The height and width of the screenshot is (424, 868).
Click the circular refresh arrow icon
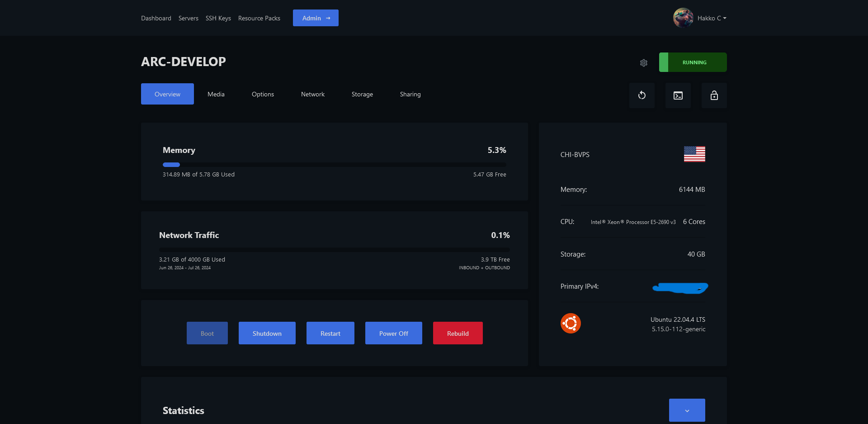click(642, 95)
